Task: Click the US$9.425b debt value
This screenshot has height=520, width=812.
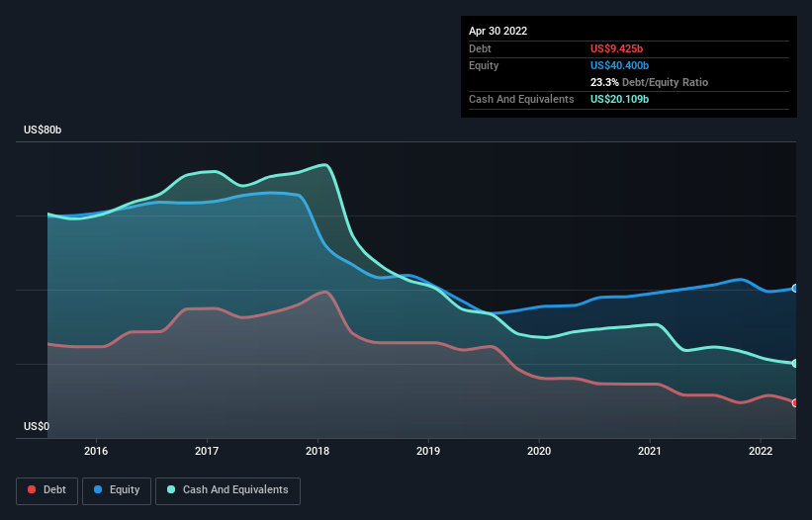Action: 617,48
